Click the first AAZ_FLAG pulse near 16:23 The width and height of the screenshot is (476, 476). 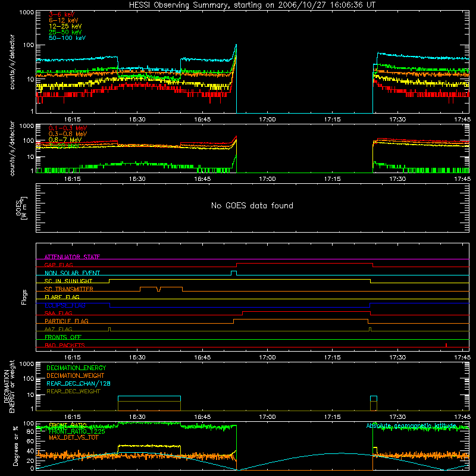pyautogui.click(x=109, y=329)
